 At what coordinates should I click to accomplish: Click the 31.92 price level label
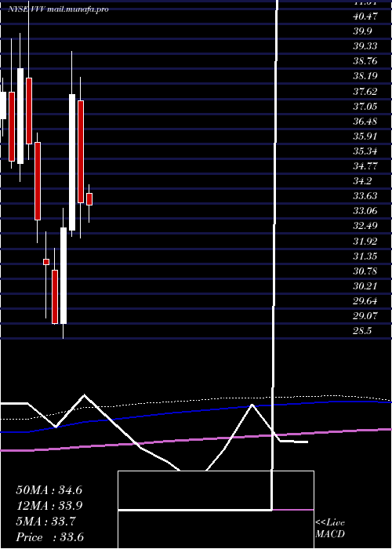click(x=365, y=242)
